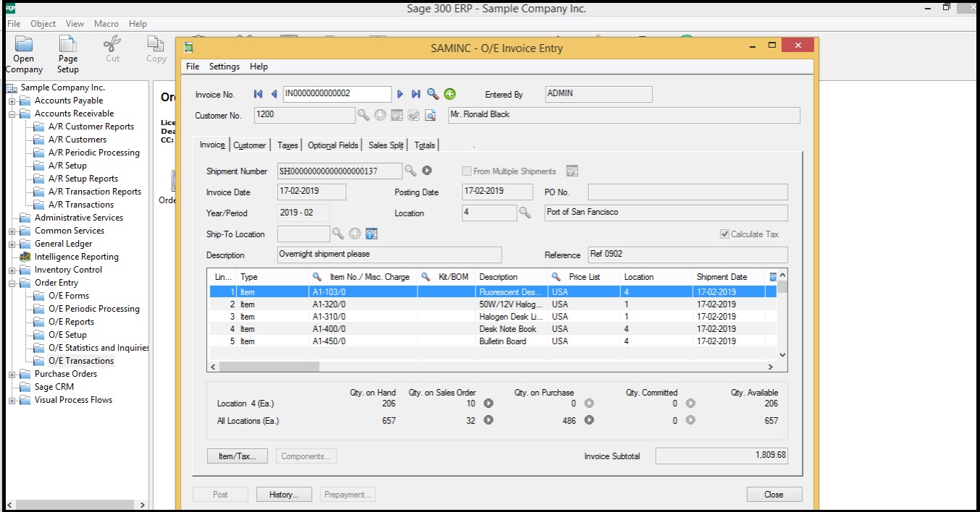Click the Open Company toolbar icon
Screen dimensions: 980x512
24,54
